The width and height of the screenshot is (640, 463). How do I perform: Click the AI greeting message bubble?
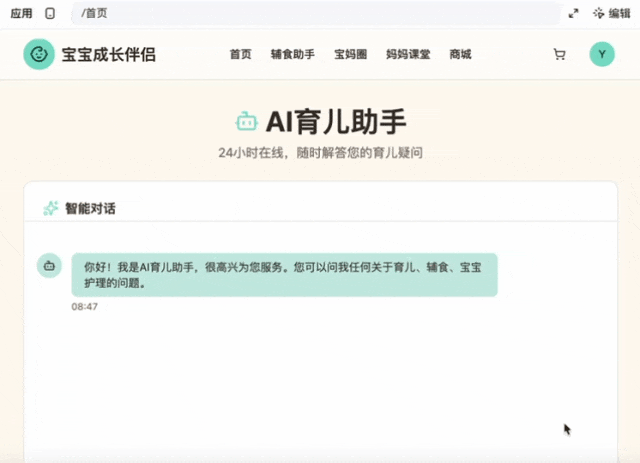(284, 275)
